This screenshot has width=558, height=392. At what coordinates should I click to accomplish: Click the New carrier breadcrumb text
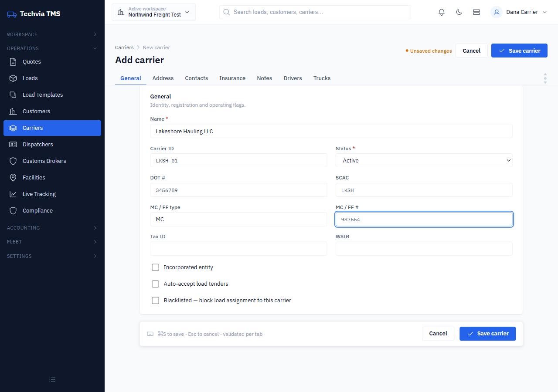tap(157, 47)
